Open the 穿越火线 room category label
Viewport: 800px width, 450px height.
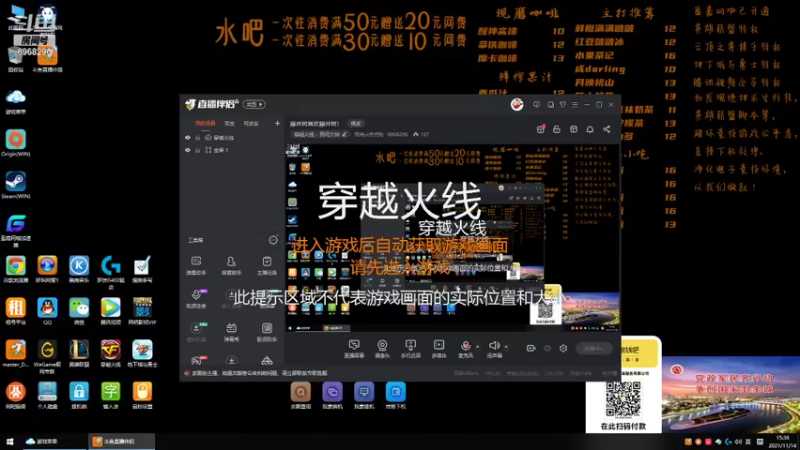tap(316, 134)
